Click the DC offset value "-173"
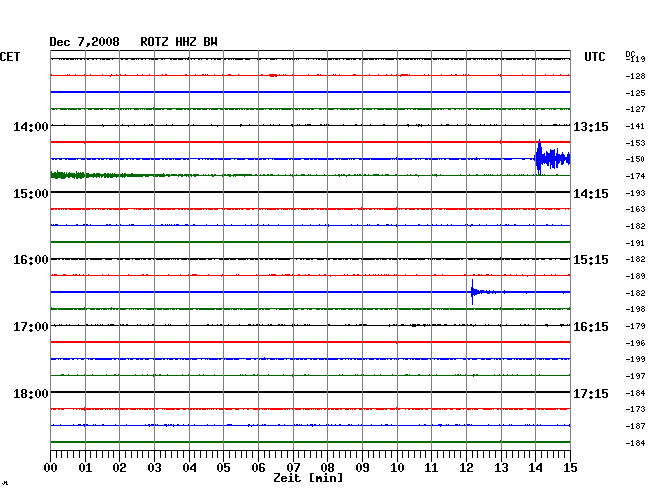Viewport: 650px width, 494px height. point(635,409)
